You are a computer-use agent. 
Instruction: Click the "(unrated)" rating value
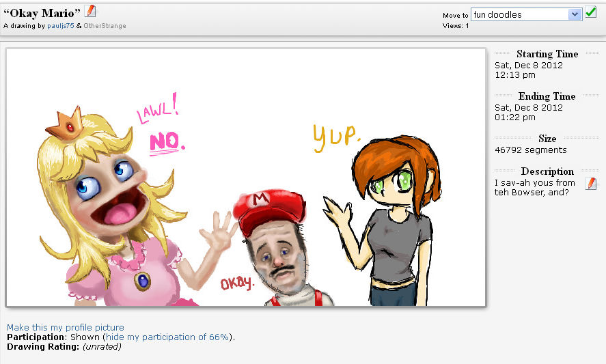102,347
